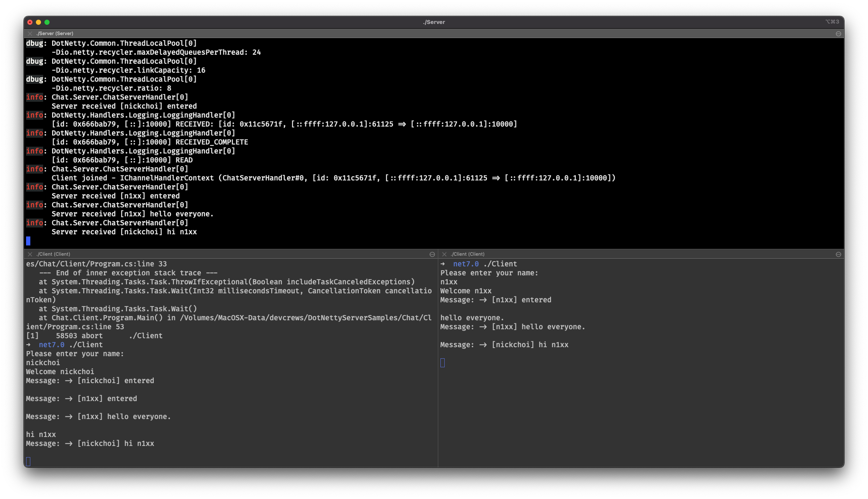Select the ./Server (Server) pane title bar
This screenshot has height=499, width=868.
pyautogui.click(x=434, y=33)
